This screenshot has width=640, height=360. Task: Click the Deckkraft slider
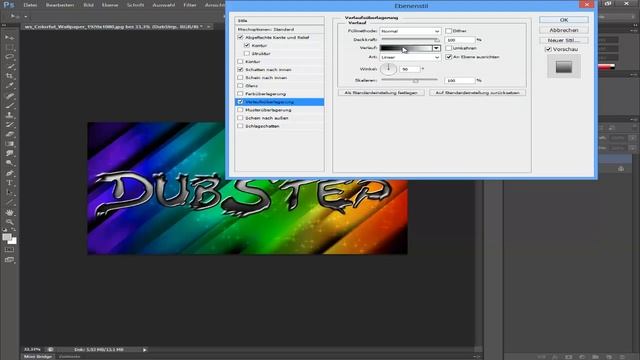click(410, 40)
